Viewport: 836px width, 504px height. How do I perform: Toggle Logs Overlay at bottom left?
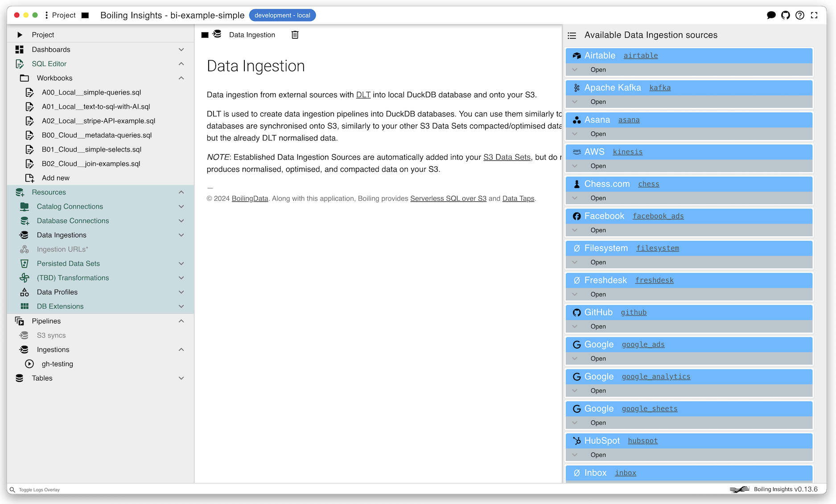(39, 490)
